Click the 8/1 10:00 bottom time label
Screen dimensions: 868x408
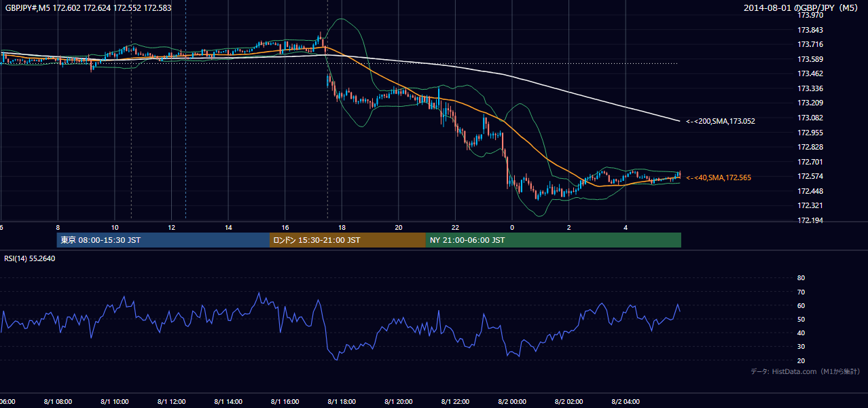coord(115,402)
